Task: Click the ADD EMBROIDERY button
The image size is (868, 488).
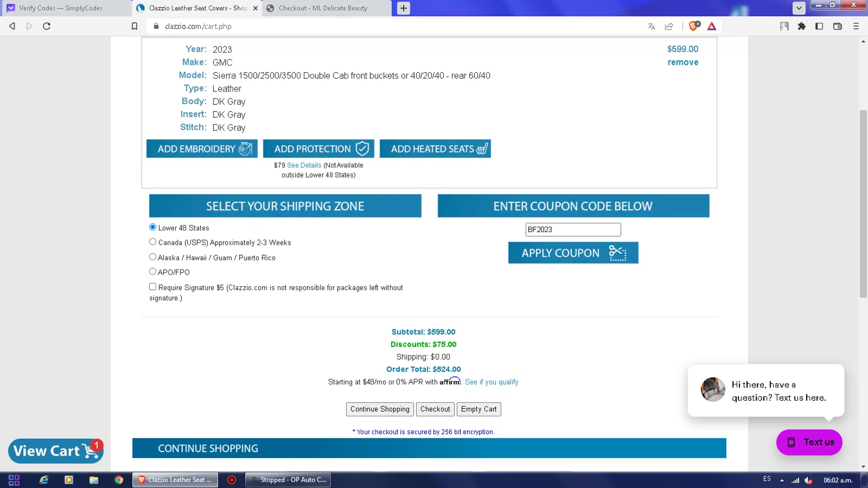Action: [202, 149]
